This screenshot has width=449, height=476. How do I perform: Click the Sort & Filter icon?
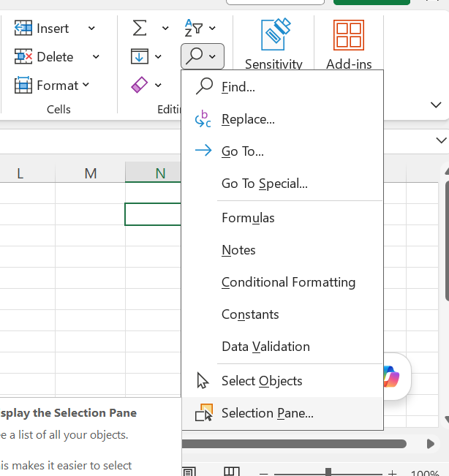click(193, 28)
